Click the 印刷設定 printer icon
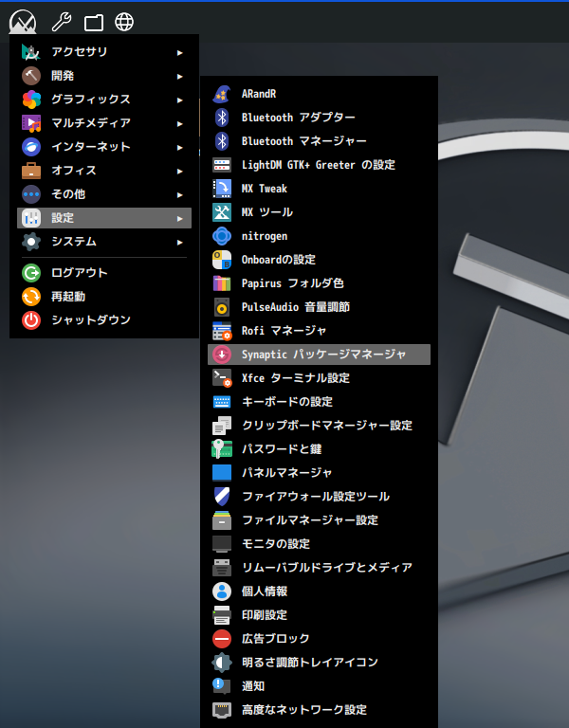Viewport: 569px width, 728px height. tap(222, 615)
